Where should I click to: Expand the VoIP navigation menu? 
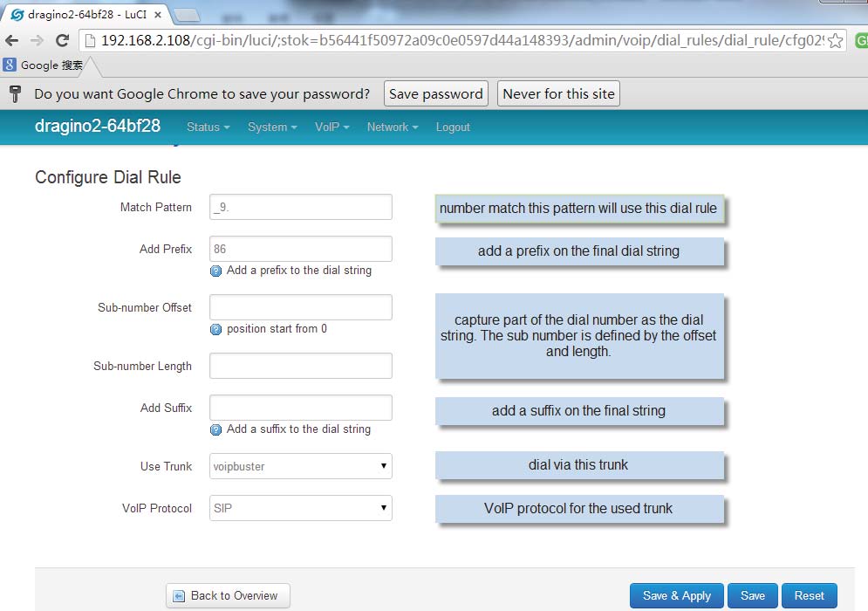[332, 127]
